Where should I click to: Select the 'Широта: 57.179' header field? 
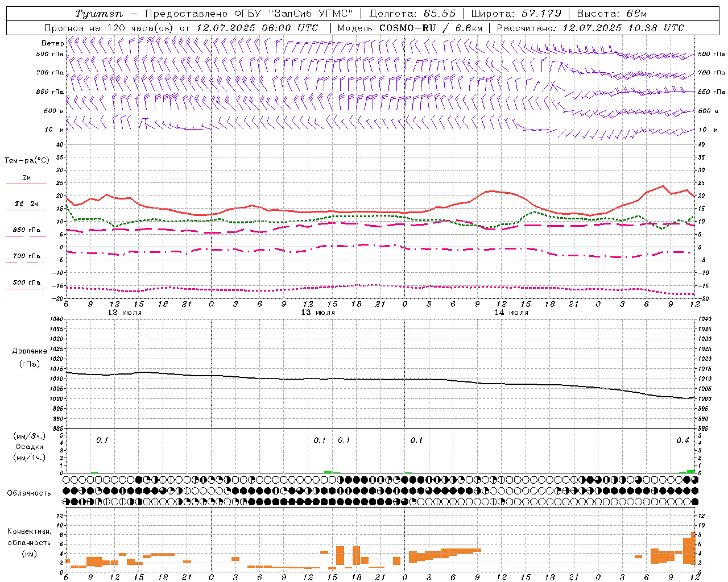(516, 14)
